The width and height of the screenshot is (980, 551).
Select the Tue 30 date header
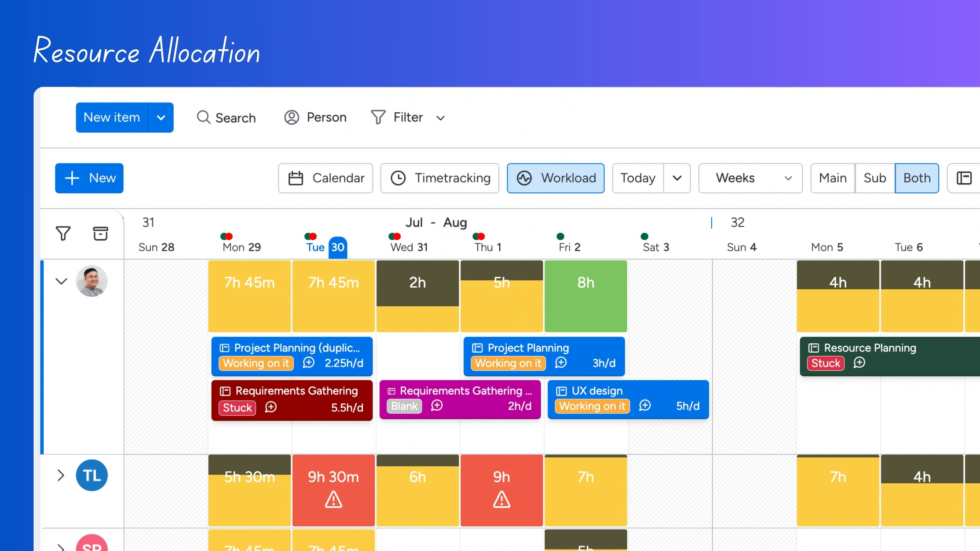click(x=326, y=247)
